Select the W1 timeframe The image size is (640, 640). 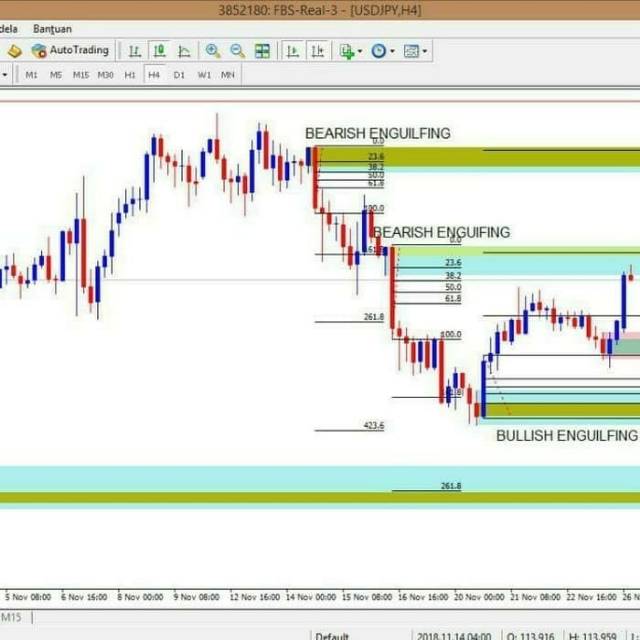[x=204, y=75]
